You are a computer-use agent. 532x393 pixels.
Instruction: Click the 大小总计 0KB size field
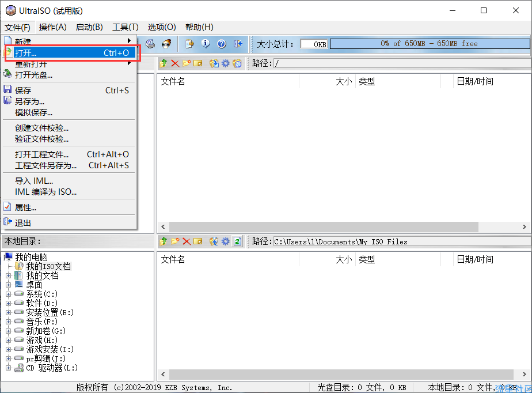[x=314, y=44]
